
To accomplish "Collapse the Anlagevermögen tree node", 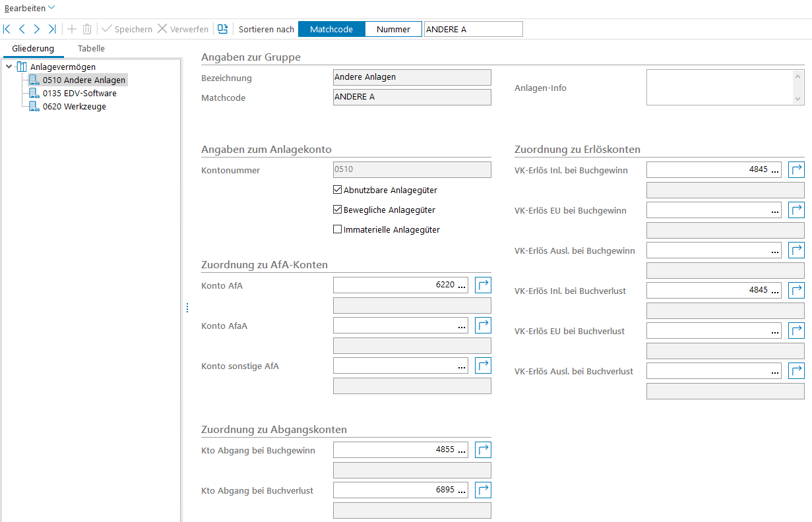I will [9, 67].
